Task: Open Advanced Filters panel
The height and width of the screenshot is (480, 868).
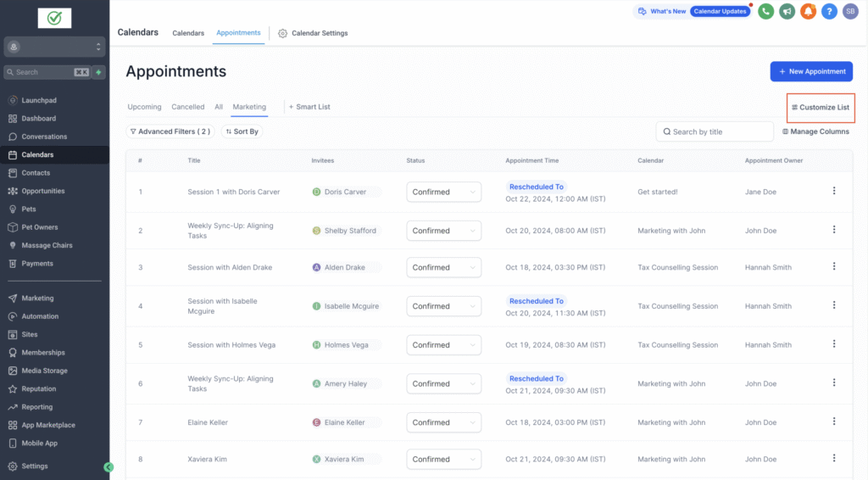Action: 170,131
